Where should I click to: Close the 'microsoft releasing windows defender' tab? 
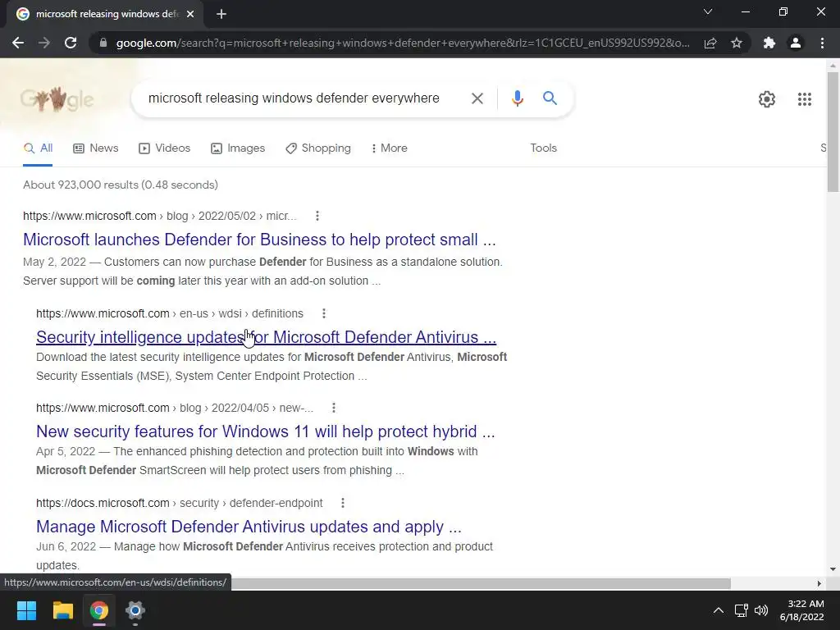[x=190, y=15]
